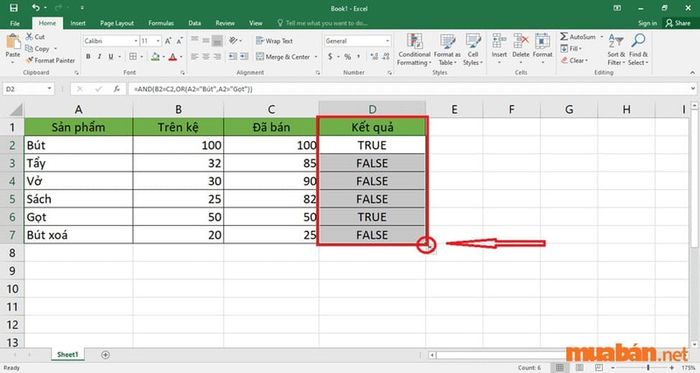This screenshot has height=373, width=700.
Task: Click the Save icon in title bar
Action: (14, 8)
